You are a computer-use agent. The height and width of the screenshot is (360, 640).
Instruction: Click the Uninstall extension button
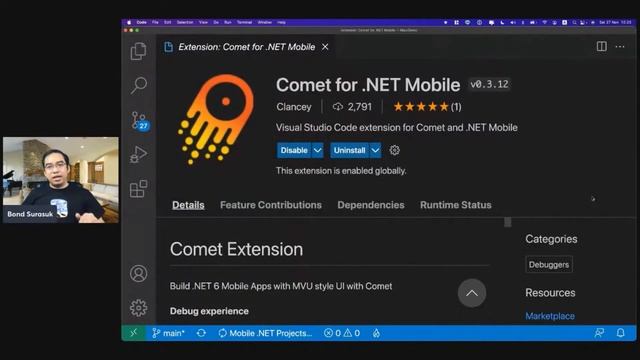coord(349,150)
